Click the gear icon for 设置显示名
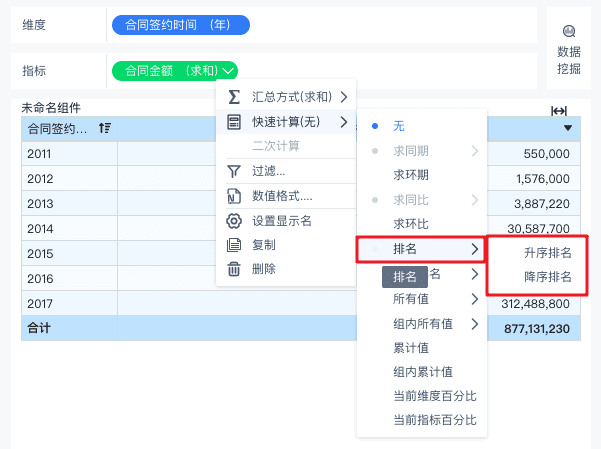This screenshot has width=601, height=449. pos(234,220)
